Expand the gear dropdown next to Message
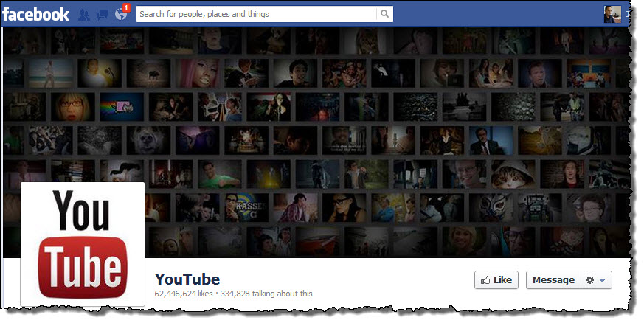The width and height of the screenshot is (644, 323). [x=596, y=280]
